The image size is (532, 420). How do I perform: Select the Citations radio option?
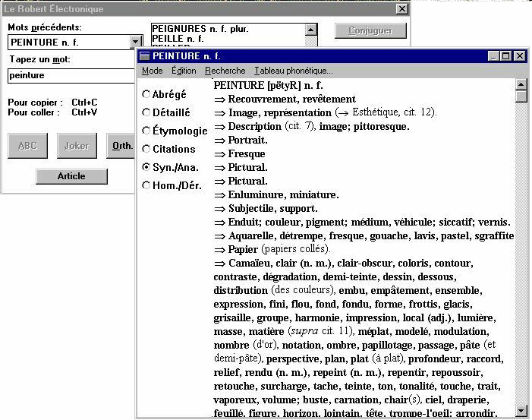pyautogui.click(x=146, y=149)
